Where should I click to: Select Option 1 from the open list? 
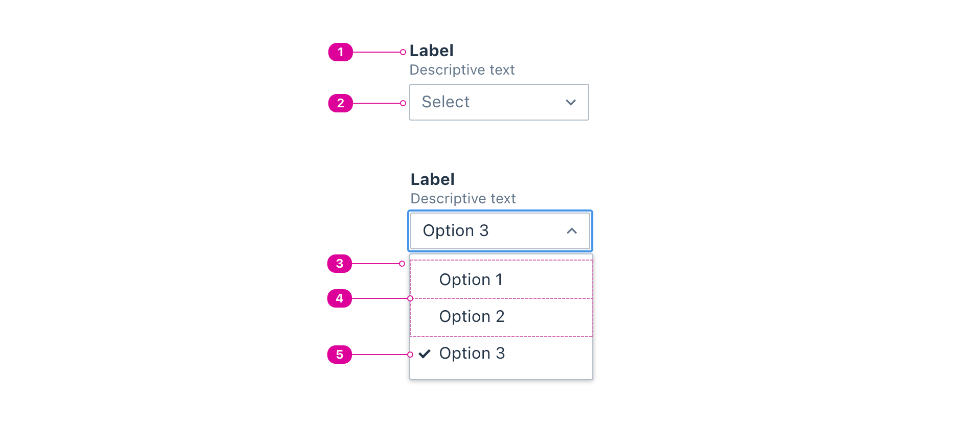(471, 279)
